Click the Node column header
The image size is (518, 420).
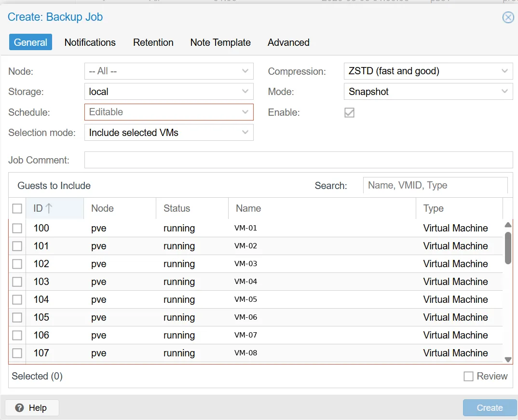tap(120, 208)
